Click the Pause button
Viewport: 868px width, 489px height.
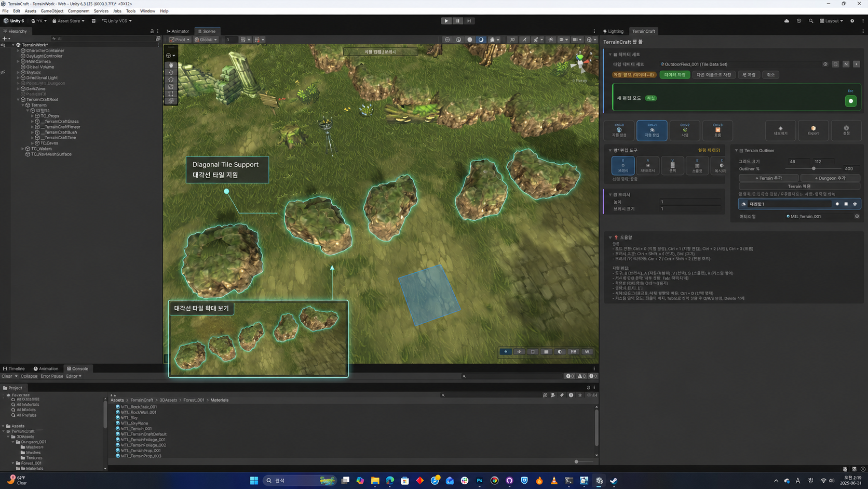click(x=457, y=21)
